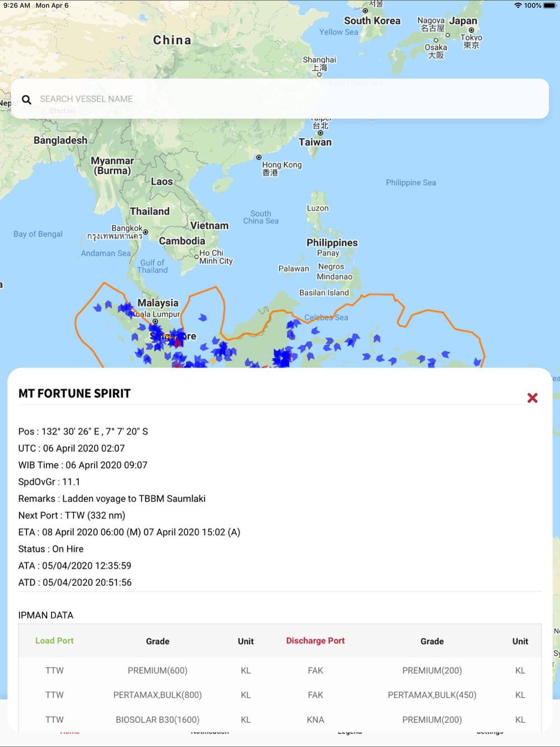Select the PERTAMAX,BULK(800) grade cell
The height and width of the screenshot is (747, 560).
[157, 695]
